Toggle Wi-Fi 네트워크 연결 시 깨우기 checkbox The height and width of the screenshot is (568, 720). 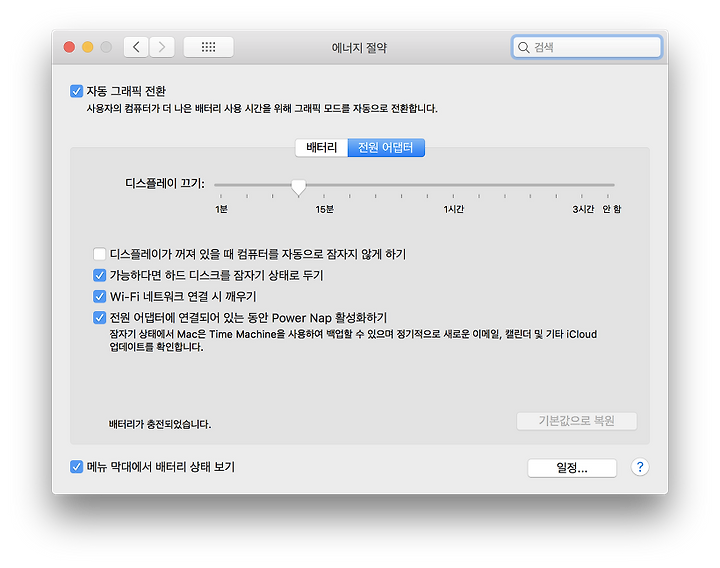[x=99, y=296]
